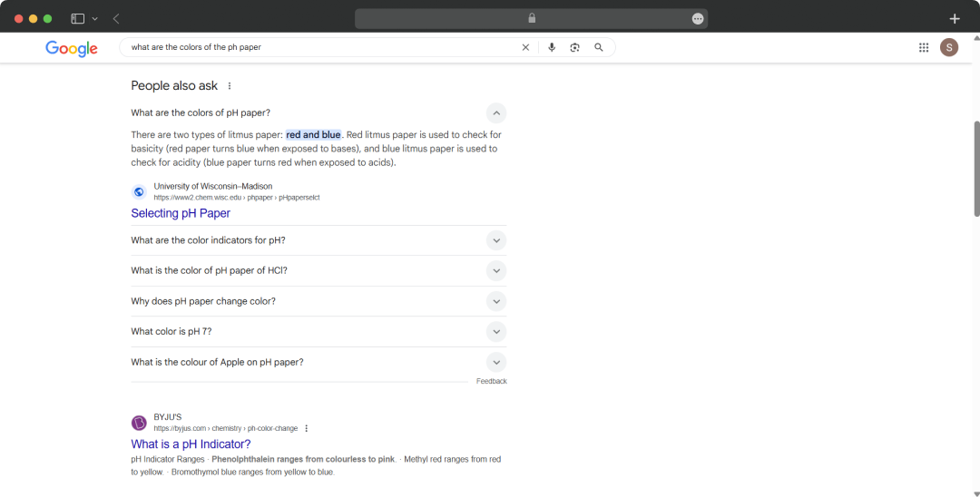Expand 'What color is pH 7?'
This screenshot has width=980, height=497.
496,332
